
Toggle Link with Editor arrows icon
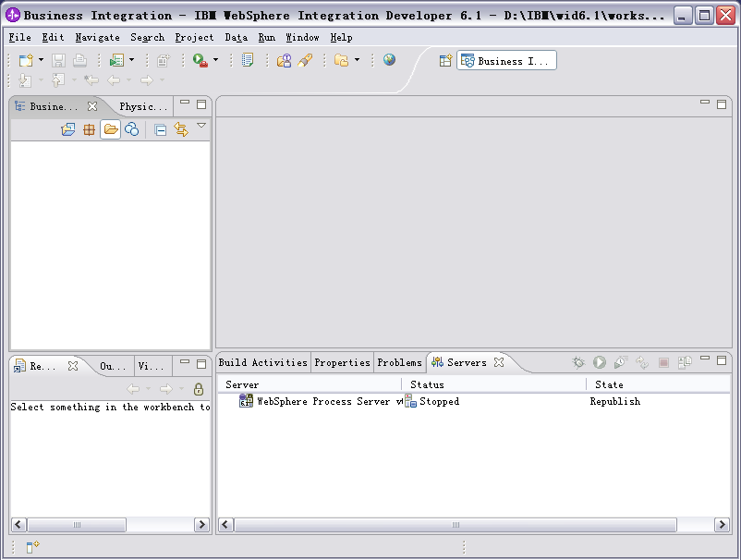point(181,129)
